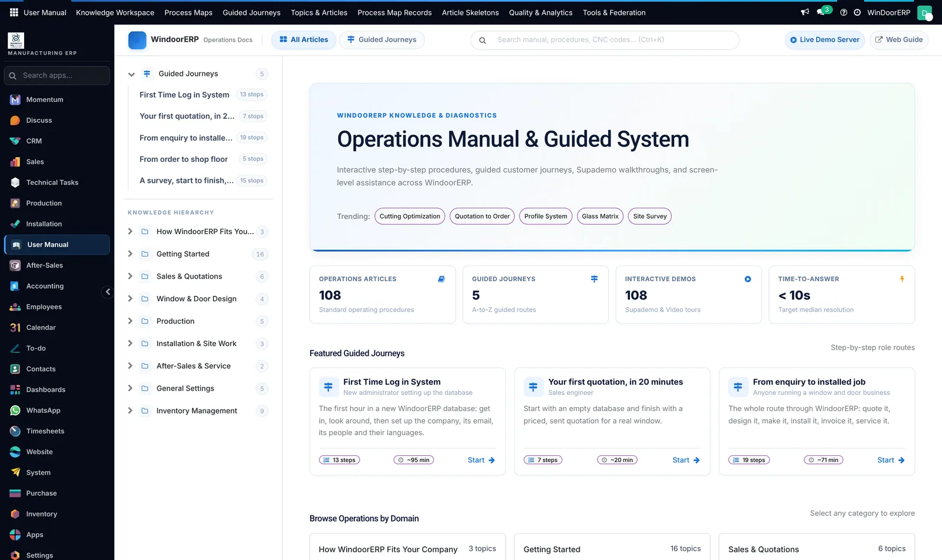Start the First Time Log in System journey
The image size is (942, 560).
click(x=481, y=460)
